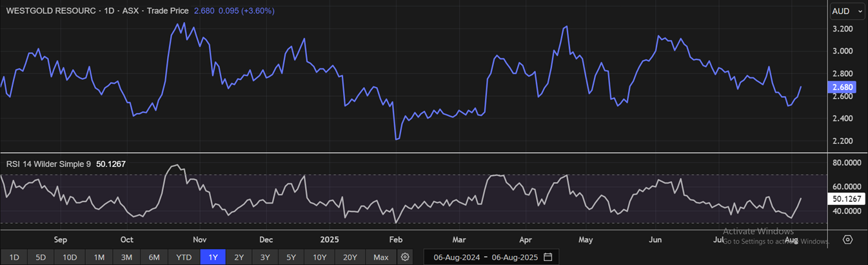Select the 5D time range
This screenshot has height=265, width=868.
[x=41, y=257]
